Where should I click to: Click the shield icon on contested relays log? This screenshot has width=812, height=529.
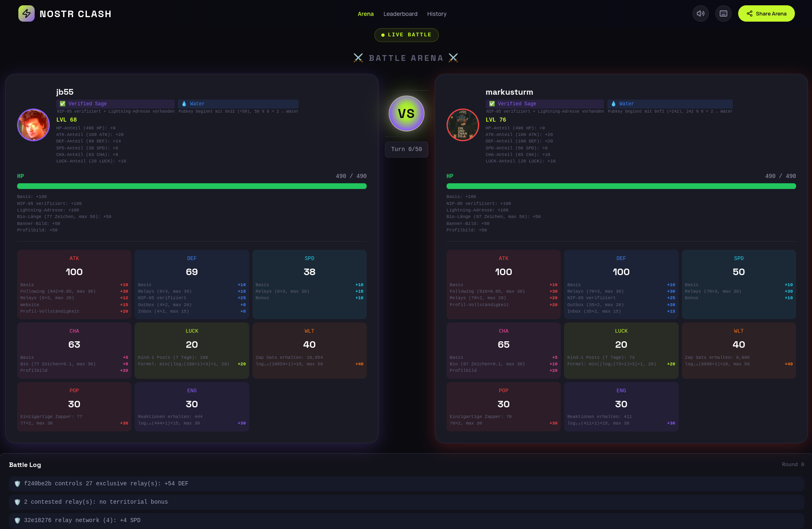pos(18,502)
